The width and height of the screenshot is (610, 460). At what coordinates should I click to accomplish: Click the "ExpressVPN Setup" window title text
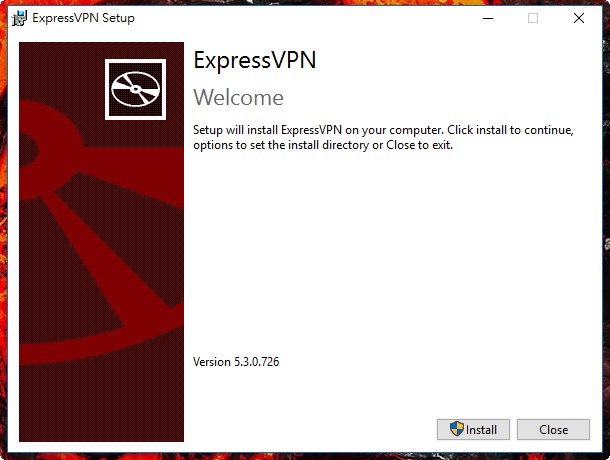coord(83,18)
